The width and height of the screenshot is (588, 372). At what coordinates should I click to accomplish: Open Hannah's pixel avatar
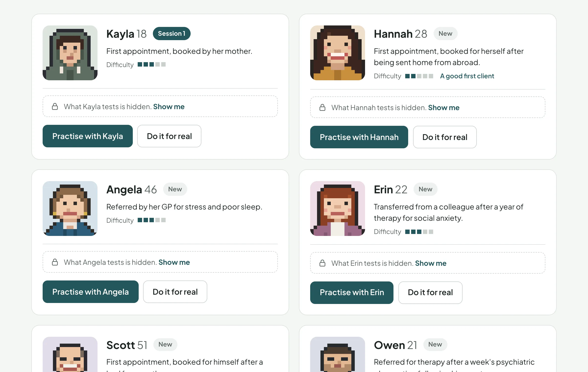[338, 53]
